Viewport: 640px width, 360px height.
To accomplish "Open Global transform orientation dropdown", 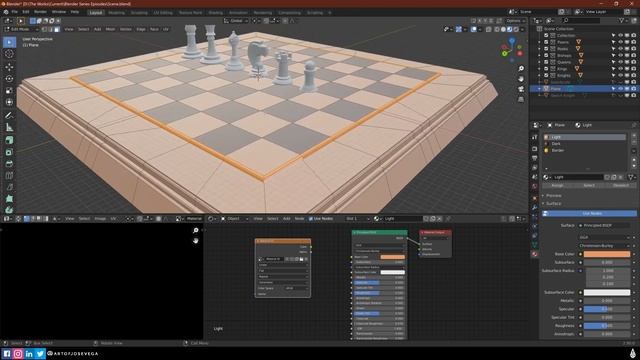I will click(x=236, y=21).
